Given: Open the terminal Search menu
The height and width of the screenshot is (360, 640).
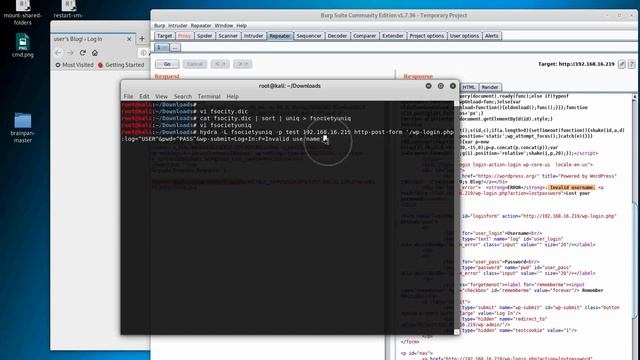Looking at the screenshot, I should [x=182, y=96].
